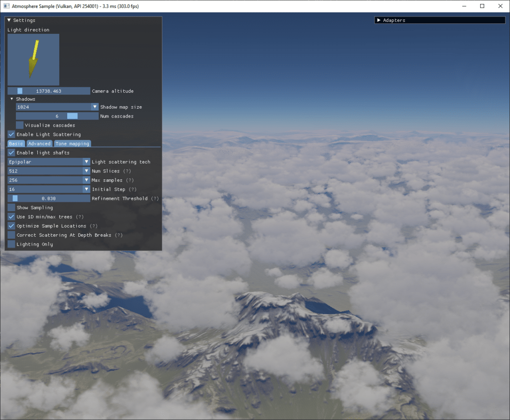Screen dimensions: 510x420
Task: Click the app icon in title bar
Action: tap(6, 6)
